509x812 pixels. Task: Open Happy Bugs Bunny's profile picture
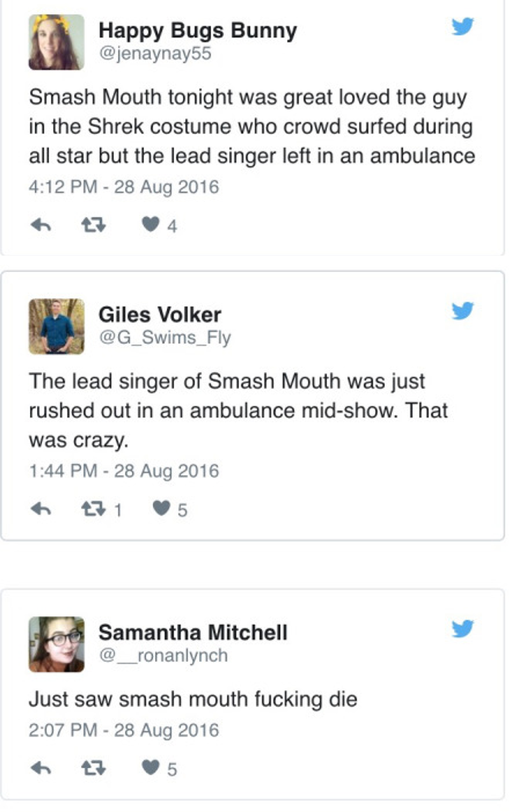coord(56,42)
